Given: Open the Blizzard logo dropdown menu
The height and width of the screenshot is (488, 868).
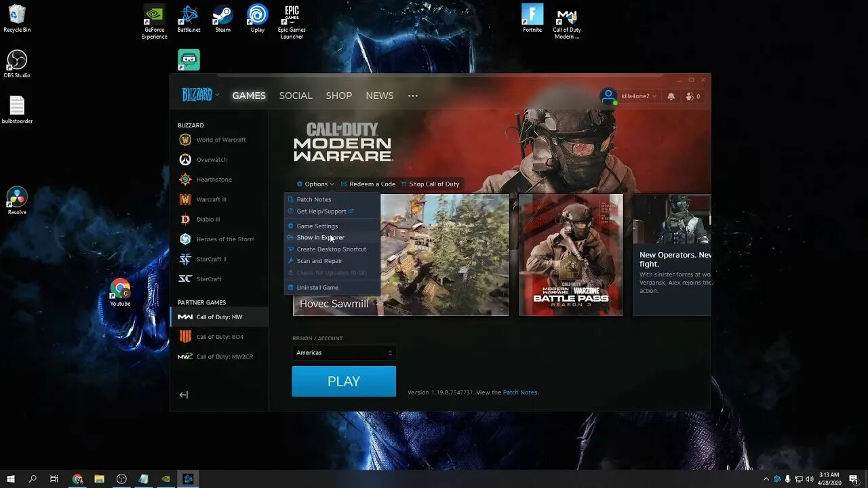Looking at the screenshot, I should (x=201, y=96).
